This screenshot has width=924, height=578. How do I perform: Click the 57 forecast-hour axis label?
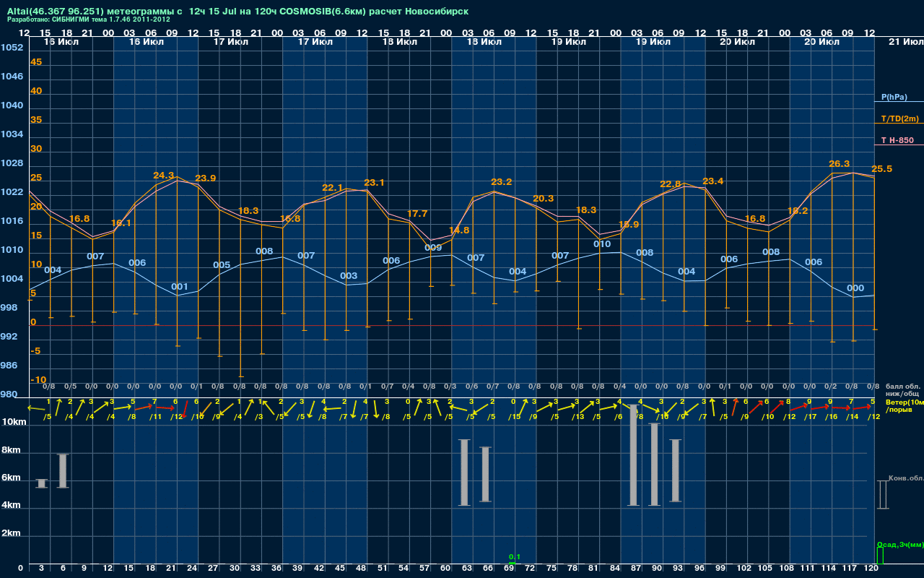click(x=425, y=569)
